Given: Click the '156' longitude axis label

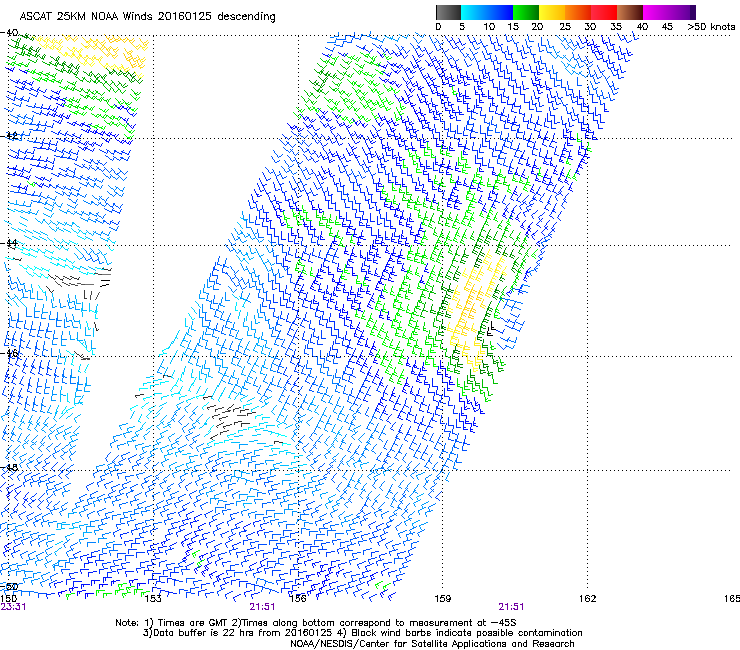Looking at the screenshot, I should [298, 599].
